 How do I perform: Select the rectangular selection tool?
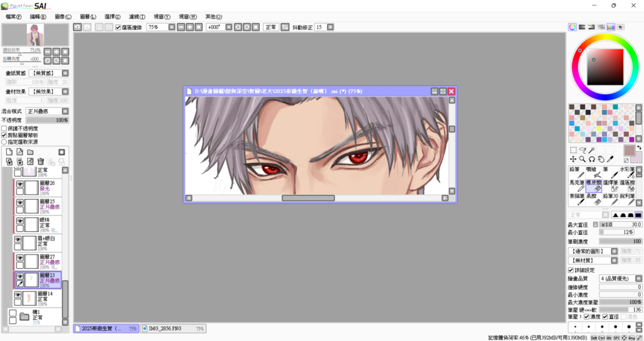click(x=573, y=150)
